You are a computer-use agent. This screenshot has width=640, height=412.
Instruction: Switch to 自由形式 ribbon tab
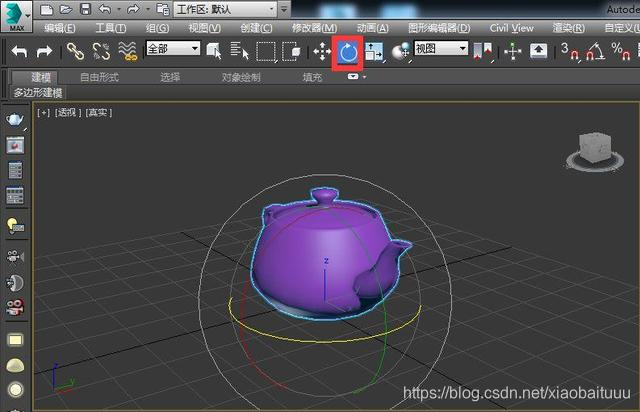point(99,77)
